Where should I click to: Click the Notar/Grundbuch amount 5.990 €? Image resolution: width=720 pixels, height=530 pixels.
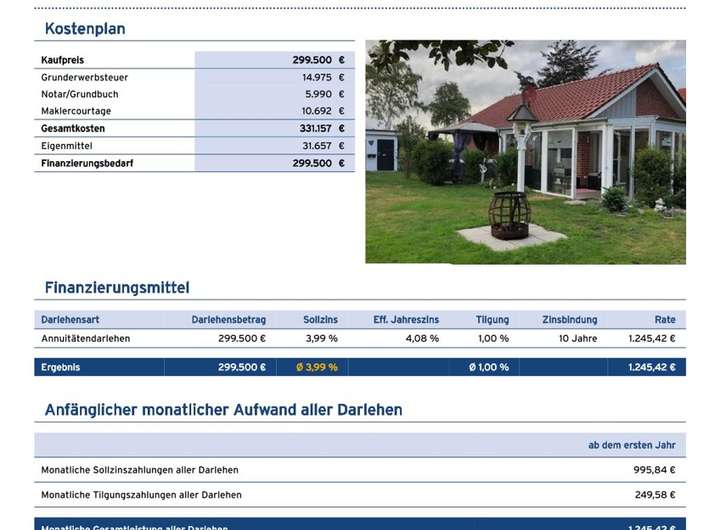coord(325,94)
